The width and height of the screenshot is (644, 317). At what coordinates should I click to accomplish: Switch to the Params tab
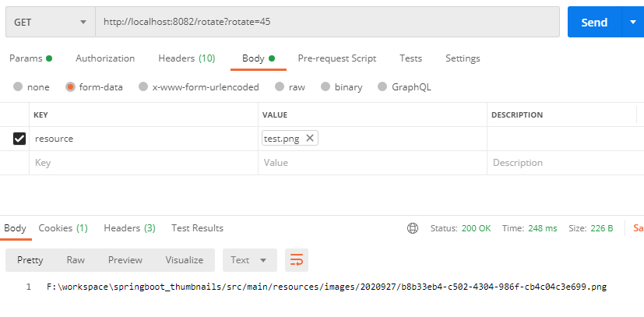tap(31, 58)
